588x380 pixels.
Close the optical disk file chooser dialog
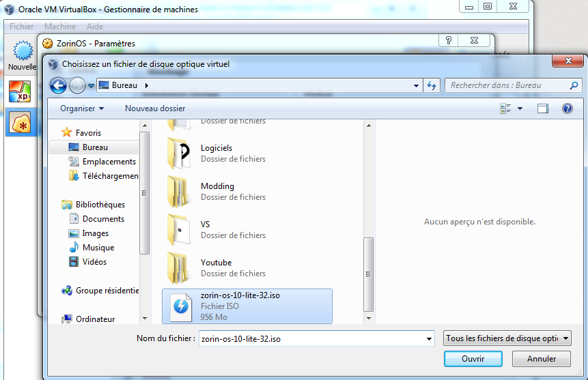[568, 61]
